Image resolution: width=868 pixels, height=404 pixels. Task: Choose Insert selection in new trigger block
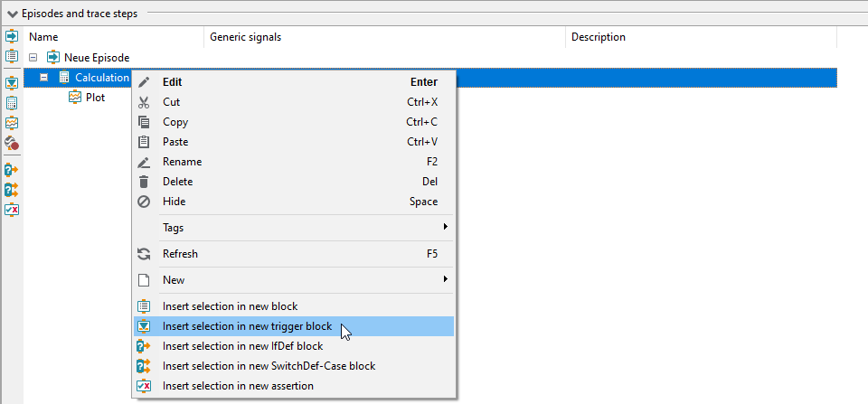294,326
